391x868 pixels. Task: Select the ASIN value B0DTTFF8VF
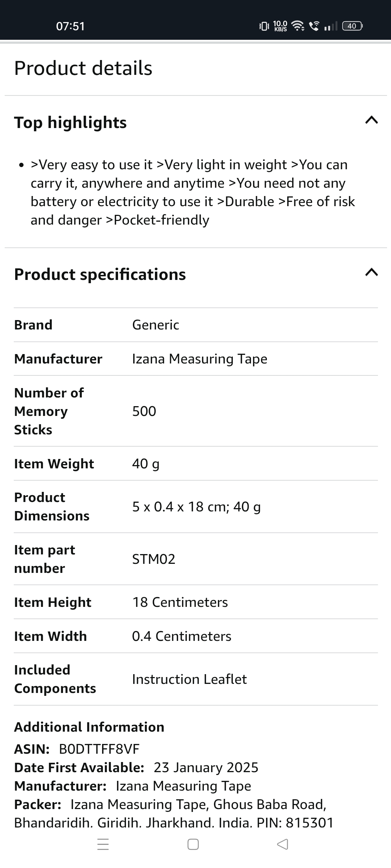pyautogui.click(x=99, y=749)
